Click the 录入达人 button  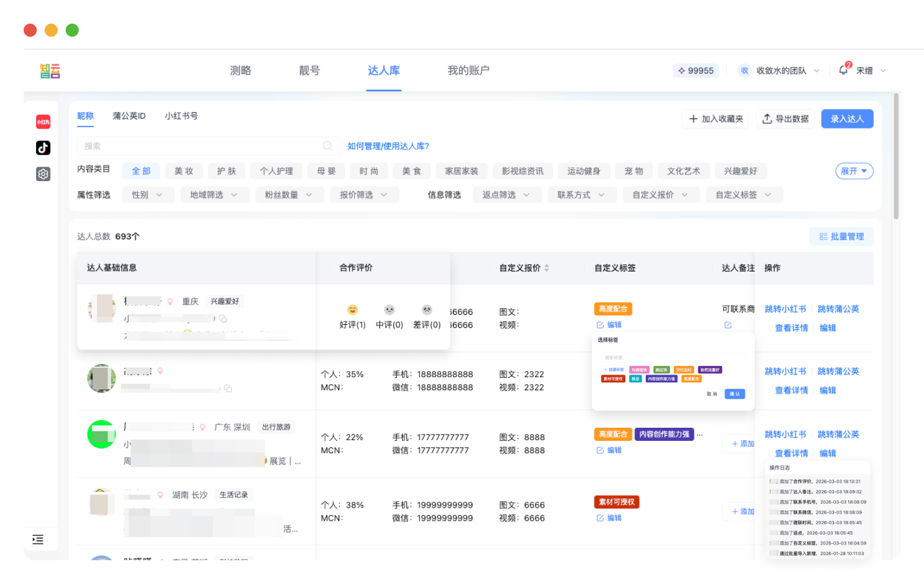click(847, 119)
